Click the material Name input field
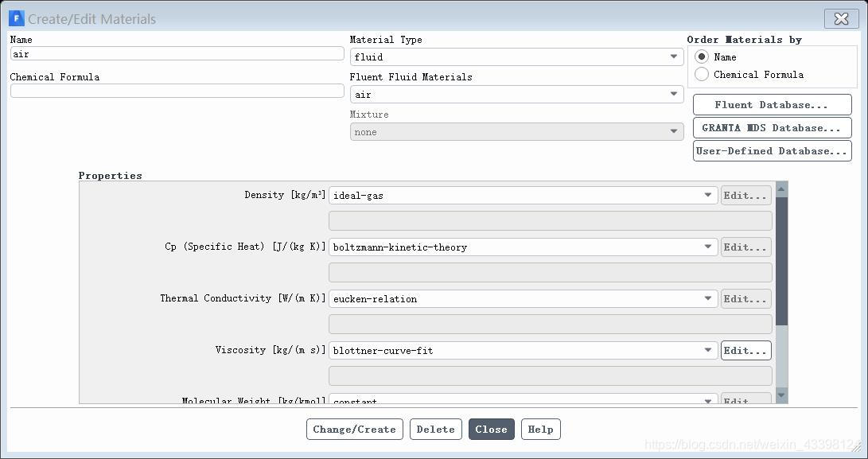Screen dimensions: 868x459 pyautogui.click(x=177, y=54)
